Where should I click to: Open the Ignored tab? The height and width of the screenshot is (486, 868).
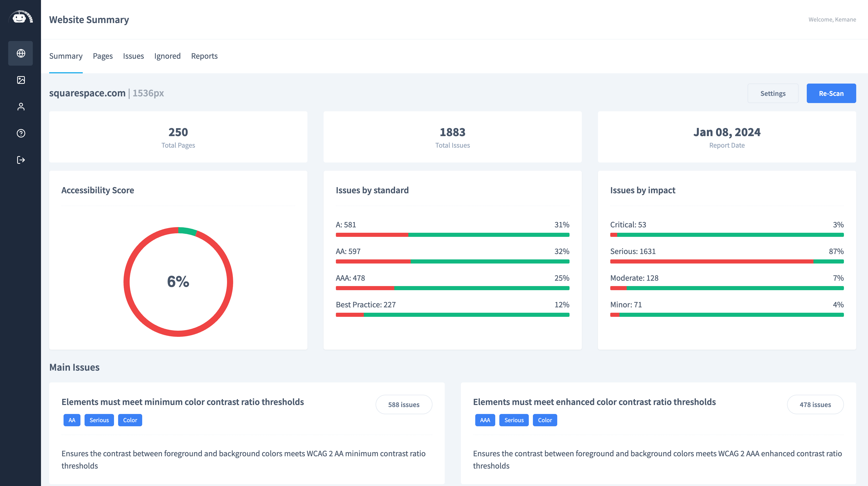coord(167,56)
